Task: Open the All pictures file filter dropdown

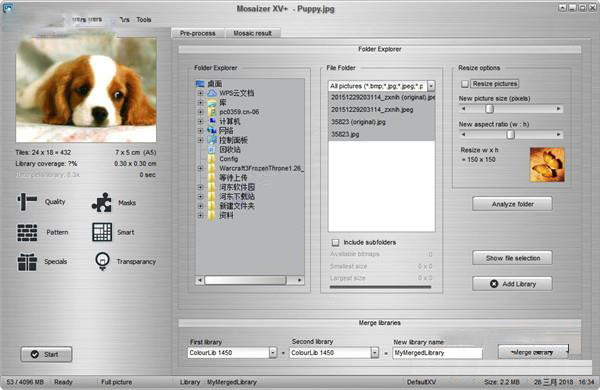Action: (431, 86)
